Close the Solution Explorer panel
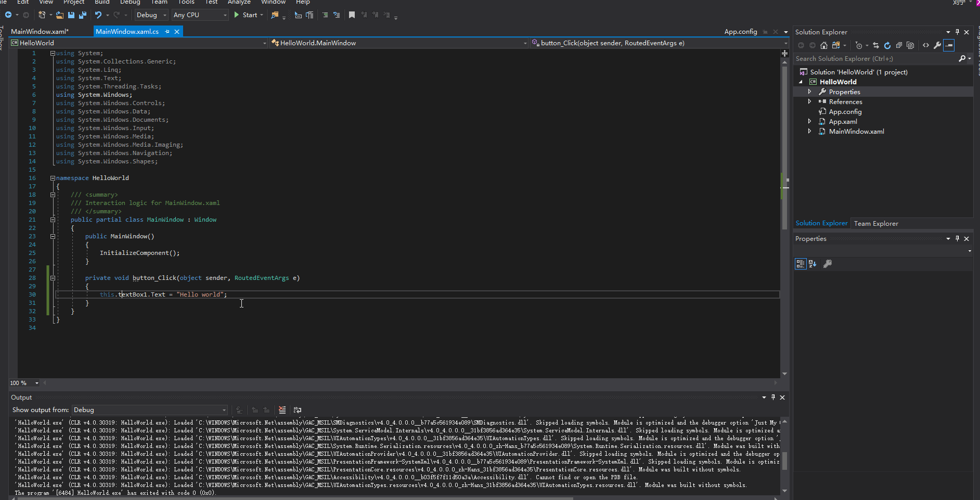 pyautogui.click(x=966, y=32)
